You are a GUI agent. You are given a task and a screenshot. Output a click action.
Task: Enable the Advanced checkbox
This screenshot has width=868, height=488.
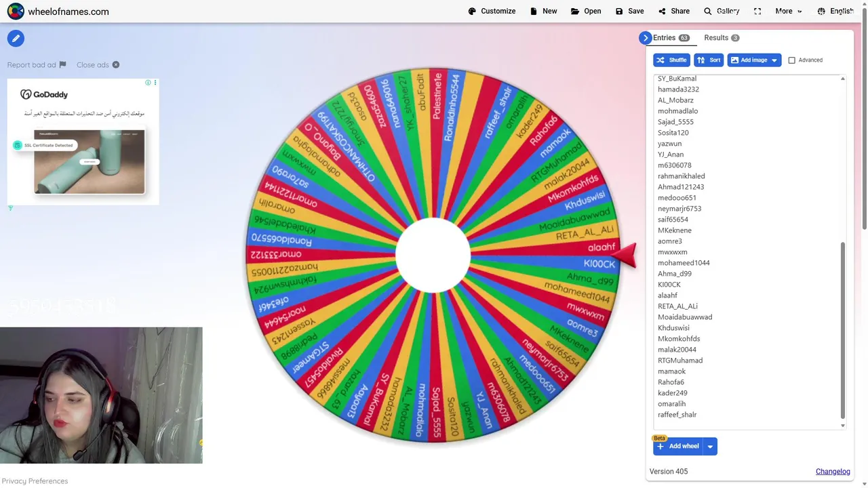tap(791, 60)
